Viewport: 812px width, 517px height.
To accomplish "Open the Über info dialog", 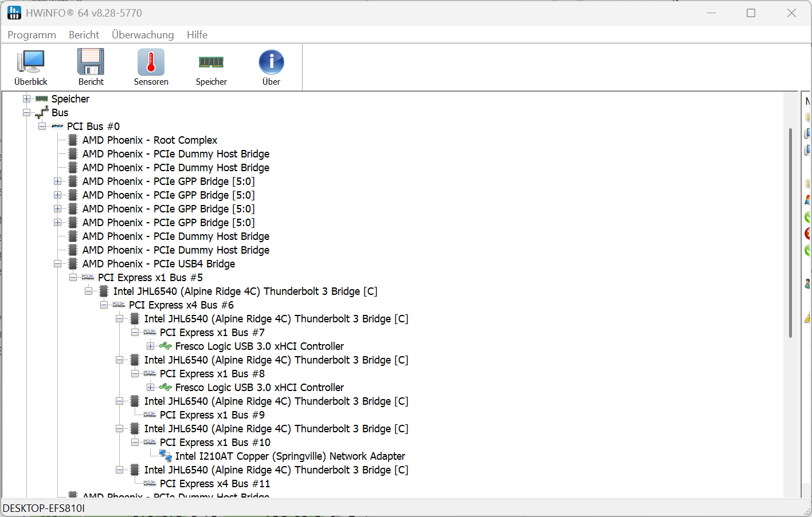I will 271,67.
